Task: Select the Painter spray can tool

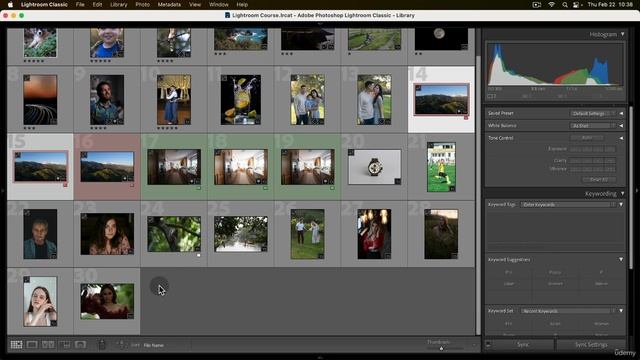Action: 102,345
